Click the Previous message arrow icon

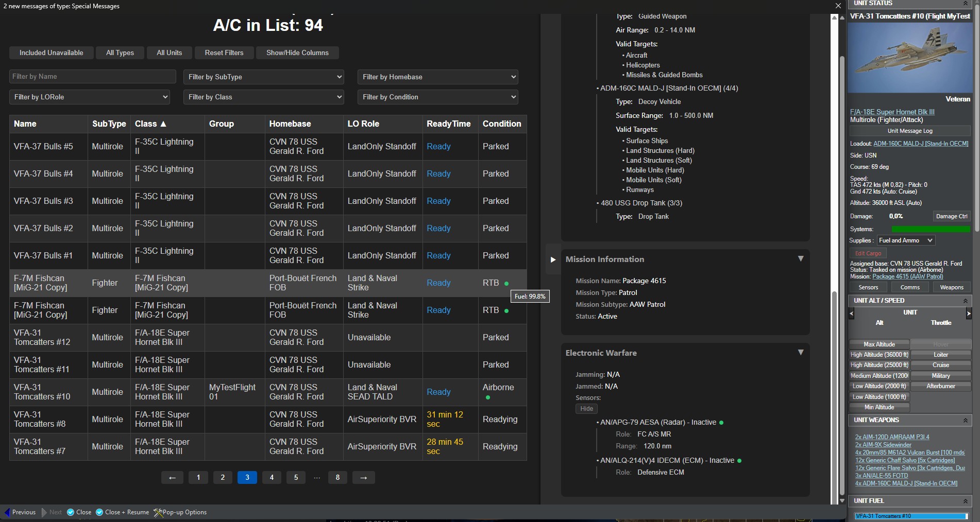7,512
